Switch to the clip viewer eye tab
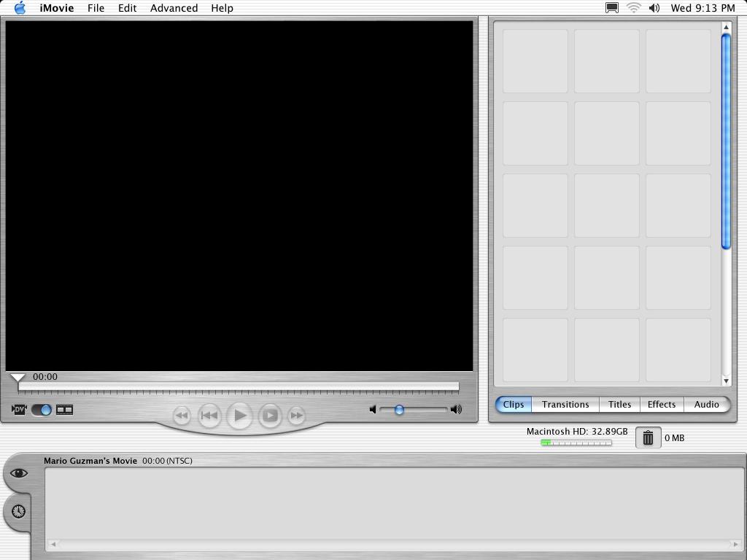The width and height of the screenshot is (747, 560). click(x=18, y=472)
